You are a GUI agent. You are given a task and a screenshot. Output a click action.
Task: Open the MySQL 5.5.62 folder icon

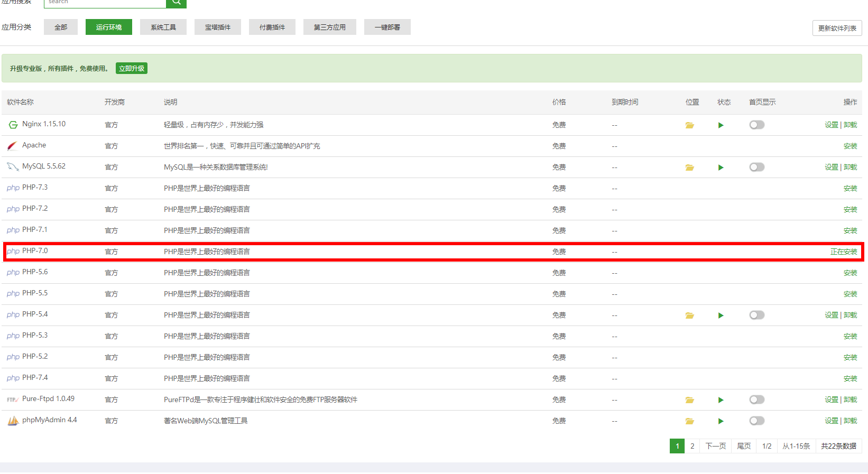(x=689, y=168)
